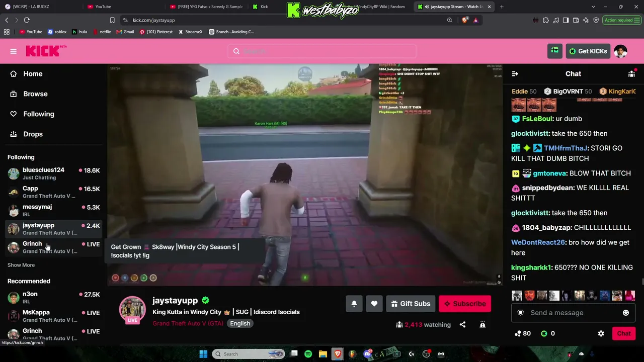Open the user profile avatar menu

[x=620, y=51]
